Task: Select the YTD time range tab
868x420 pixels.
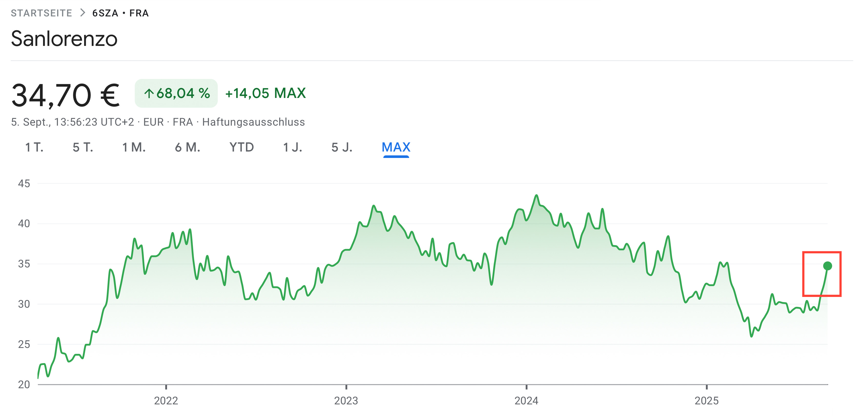Action: (x=242, y=147)
